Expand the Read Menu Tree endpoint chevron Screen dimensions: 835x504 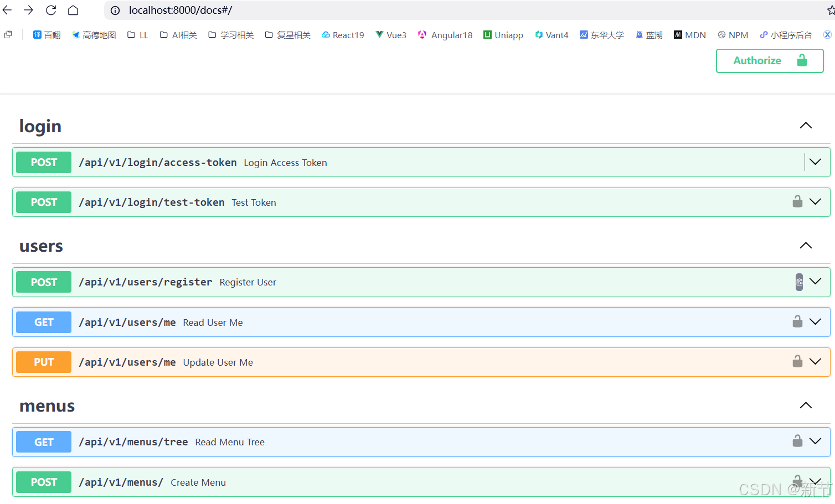(x=815, y=441)
